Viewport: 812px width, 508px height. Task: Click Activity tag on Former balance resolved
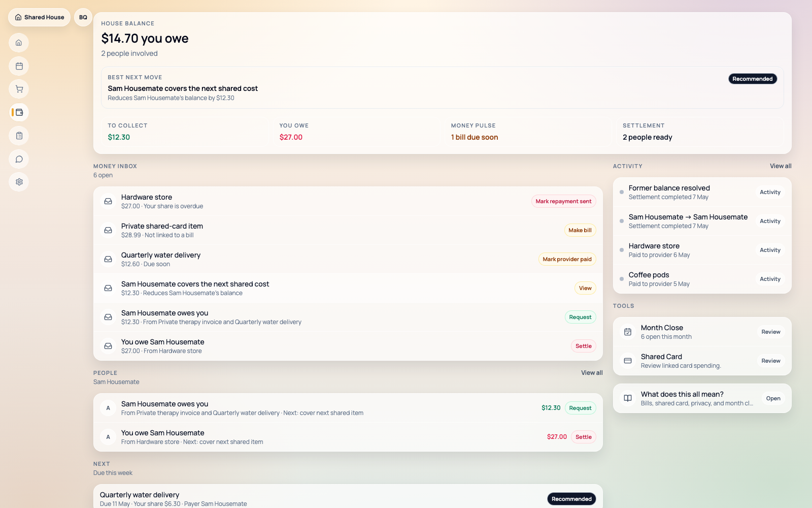tap(770, 192)
